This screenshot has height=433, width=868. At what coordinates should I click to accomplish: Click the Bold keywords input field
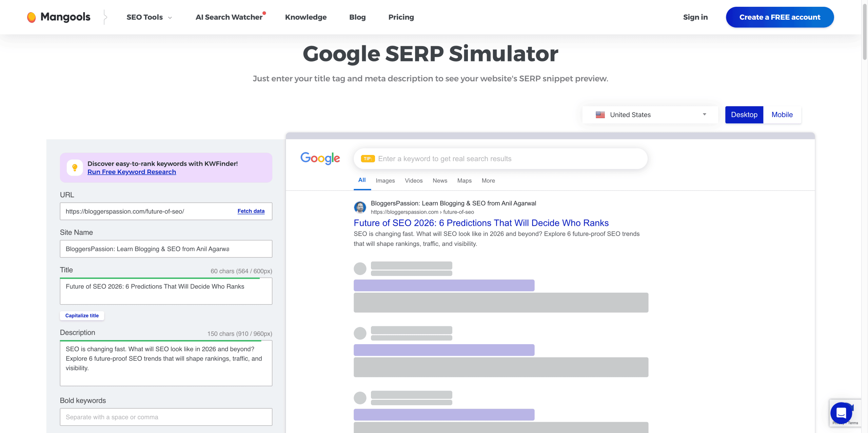click(166, 417)
